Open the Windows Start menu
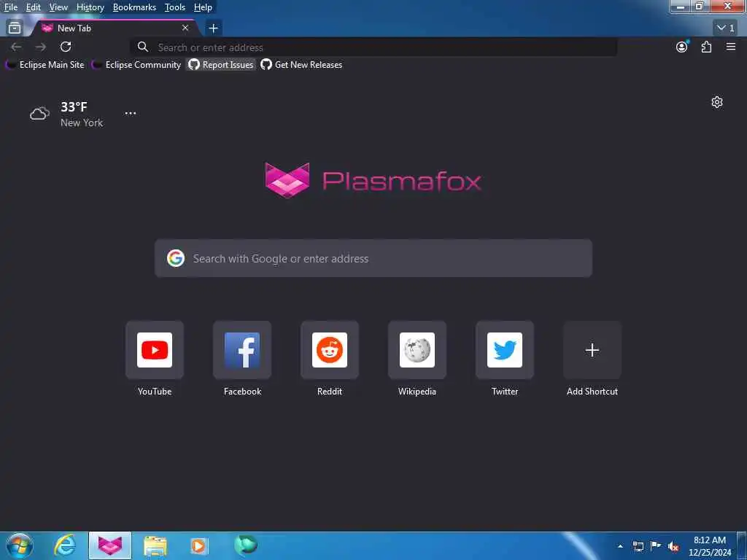Viewport: 747px width, 560px height. (19, 545)
